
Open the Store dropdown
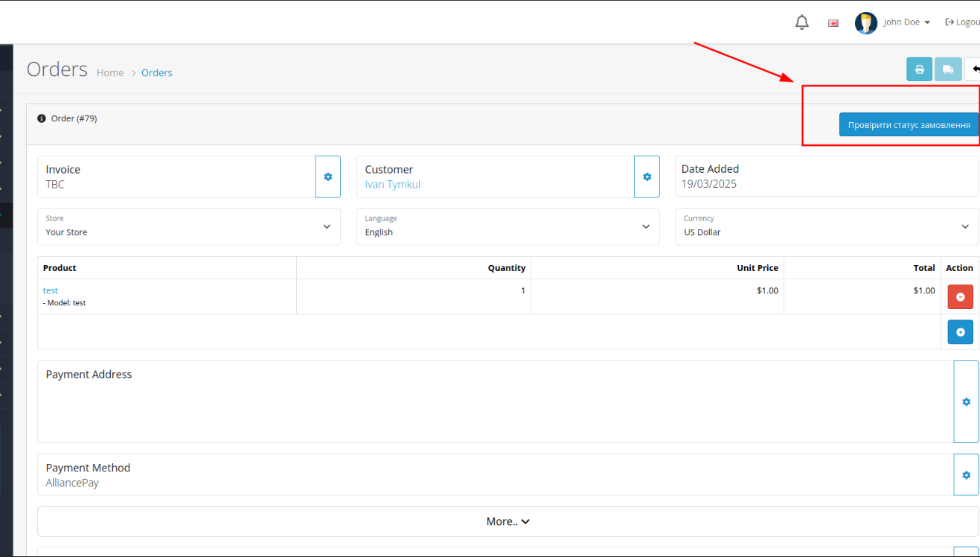[189, 226]
